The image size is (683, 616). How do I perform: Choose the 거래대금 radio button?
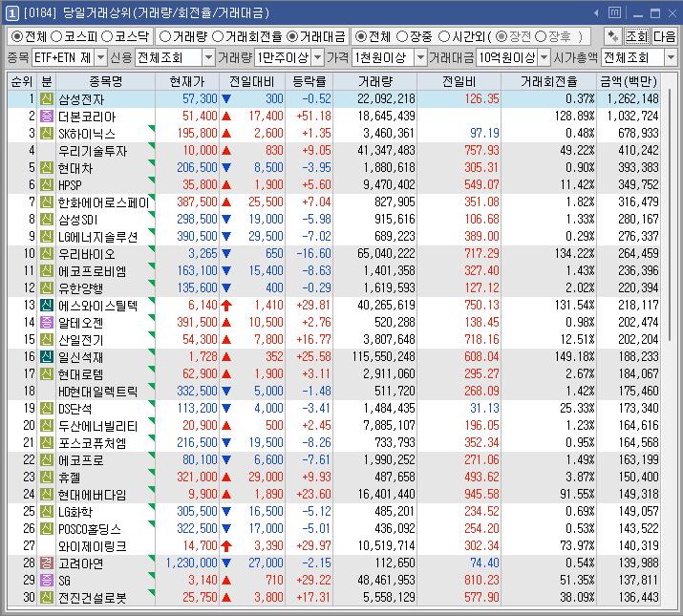coord(292,36)
